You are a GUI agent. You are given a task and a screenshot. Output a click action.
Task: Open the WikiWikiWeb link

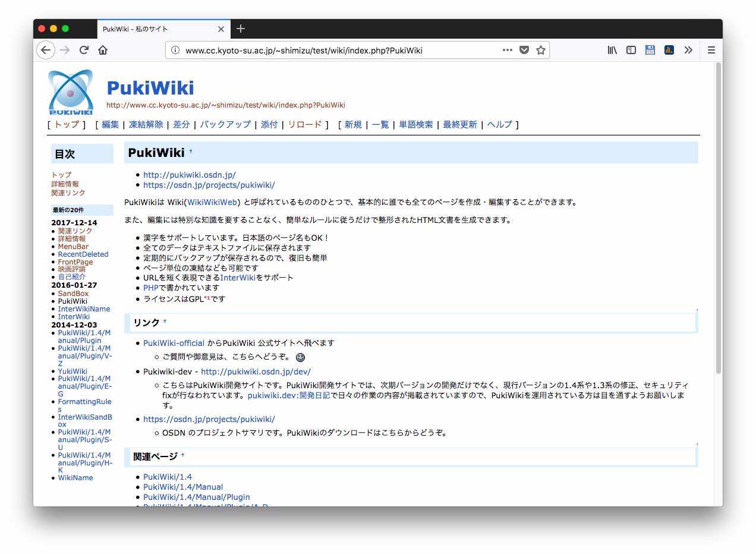click(212, 202)
